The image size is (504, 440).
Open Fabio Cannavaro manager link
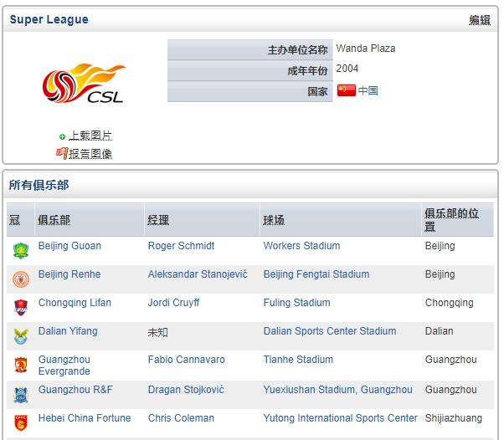pos(187,360)
